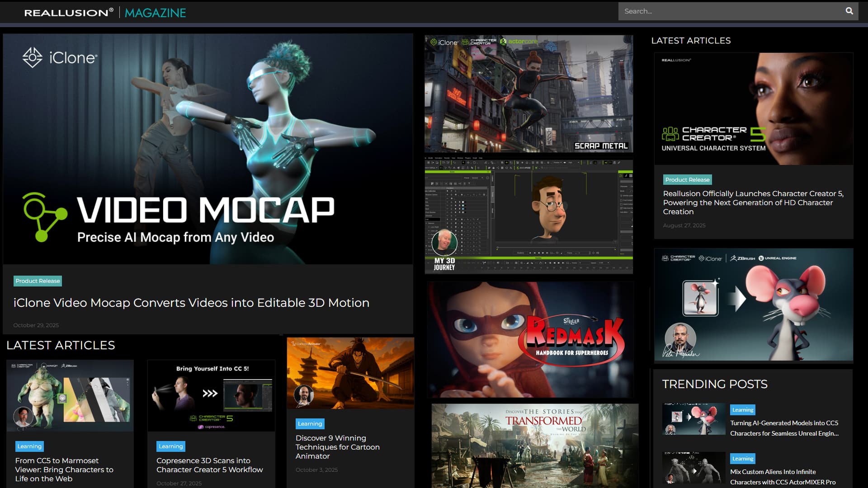Click Learning tag on Copresence article

tap(170, 446)
